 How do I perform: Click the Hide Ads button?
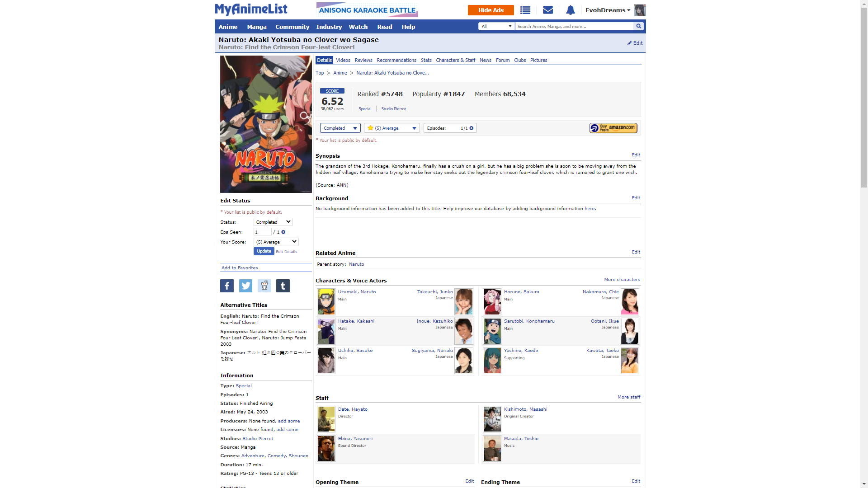tap(491, 10)
